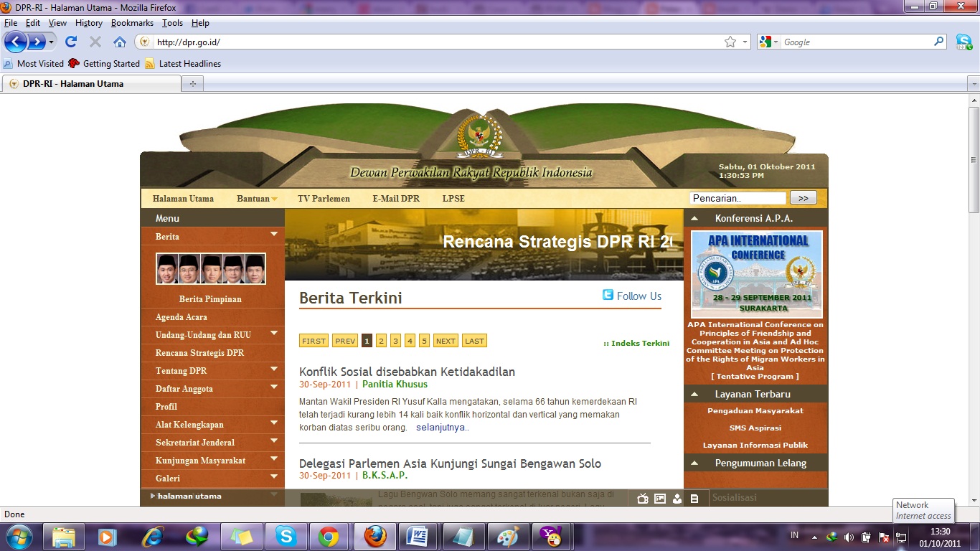Open the History menu
Viewport: 980px width, 551px height.
tap(89, 23)
